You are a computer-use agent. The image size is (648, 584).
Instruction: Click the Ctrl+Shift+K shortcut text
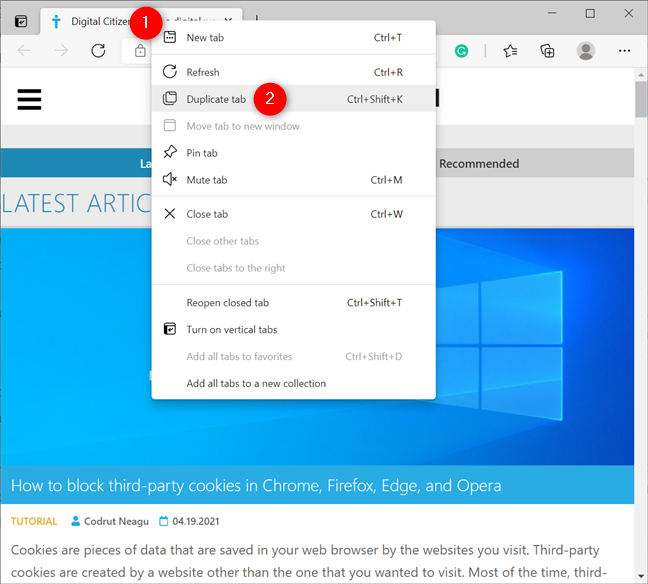click(x=374, y=99)
